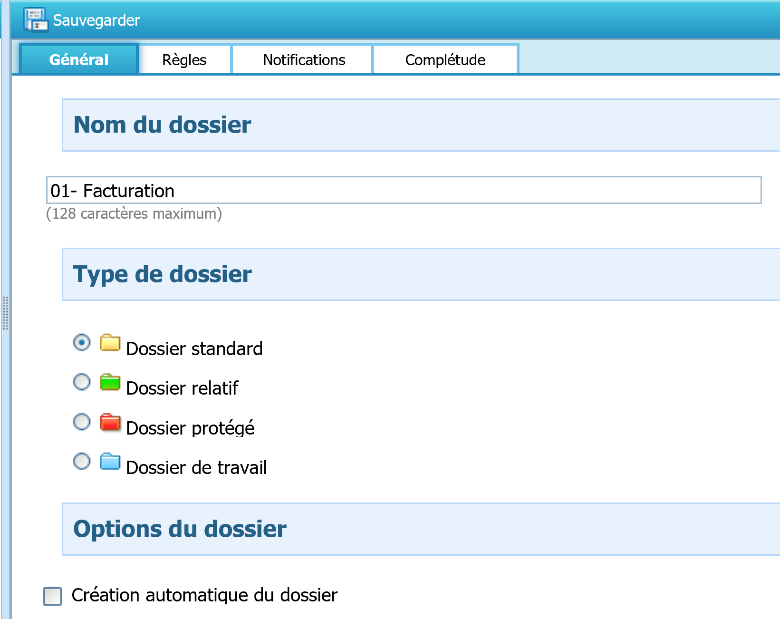780x619 pixels.
Task: Click the red Dossier protégé folder icon
Action: [x=110, y=423]
